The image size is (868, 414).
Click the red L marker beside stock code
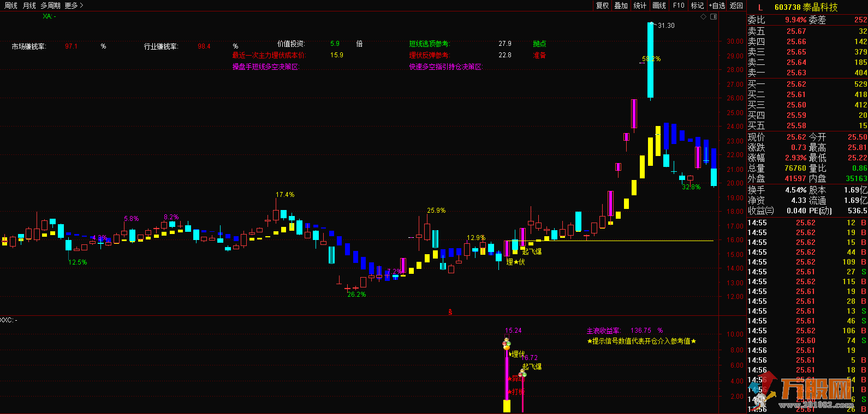(x=760, y=7)
